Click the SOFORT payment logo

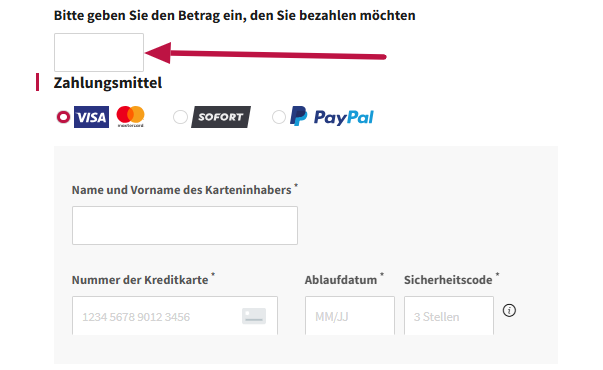[221, 117]
